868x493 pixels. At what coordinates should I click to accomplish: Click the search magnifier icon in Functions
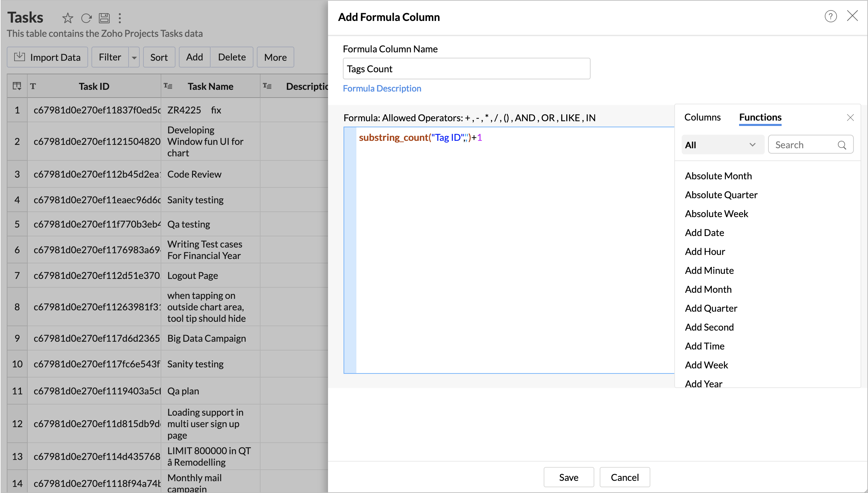tap(842, 145)
